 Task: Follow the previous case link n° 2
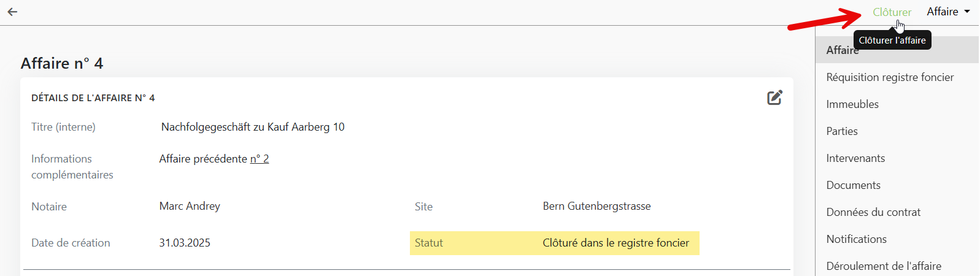point(260,159)
